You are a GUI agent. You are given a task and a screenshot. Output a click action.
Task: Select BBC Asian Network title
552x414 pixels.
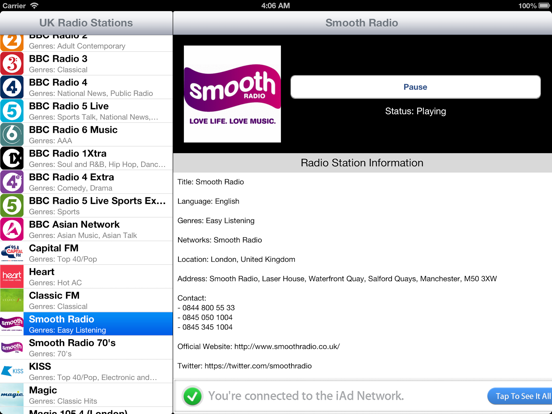click(74, 224)
